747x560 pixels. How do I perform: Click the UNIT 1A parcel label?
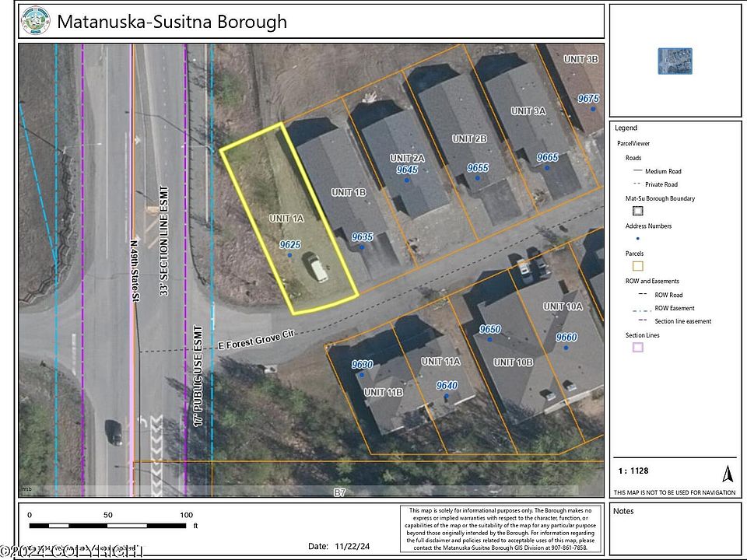tap(286, 219)
